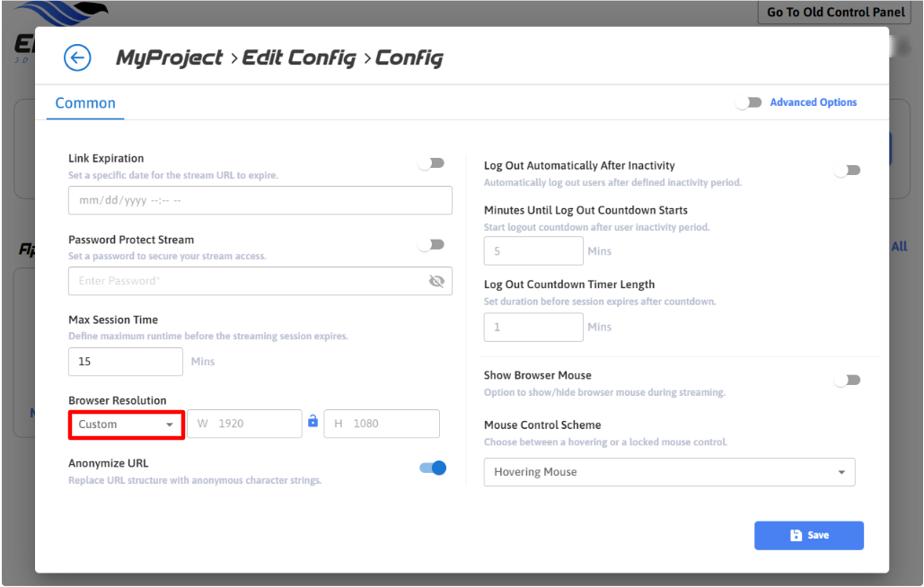The width and height of the screenshot is (924, 587).
Task: Switch to the Common tab
Action: [85, 103]
